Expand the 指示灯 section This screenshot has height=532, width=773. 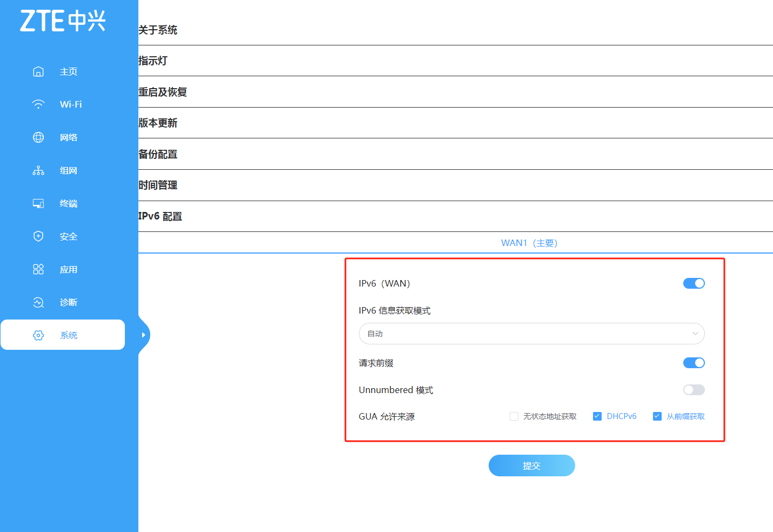tap(456, 61)
